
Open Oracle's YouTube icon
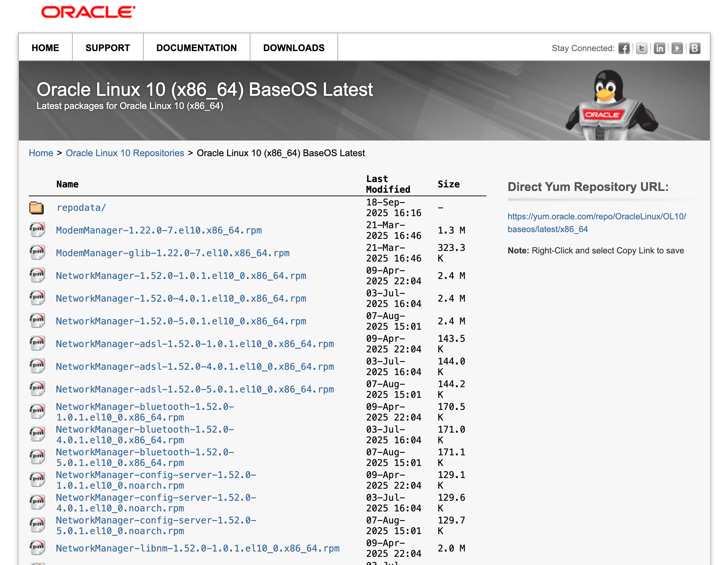coord(677,48)
